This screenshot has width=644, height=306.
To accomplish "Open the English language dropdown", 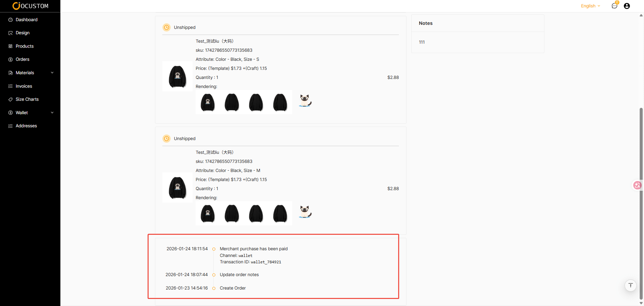I will (590, 6).
